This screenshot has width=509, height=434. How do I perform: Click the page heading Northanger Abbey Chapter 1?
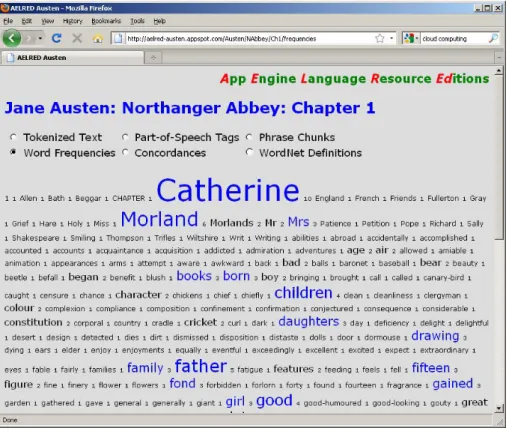[x=190, y=108]
